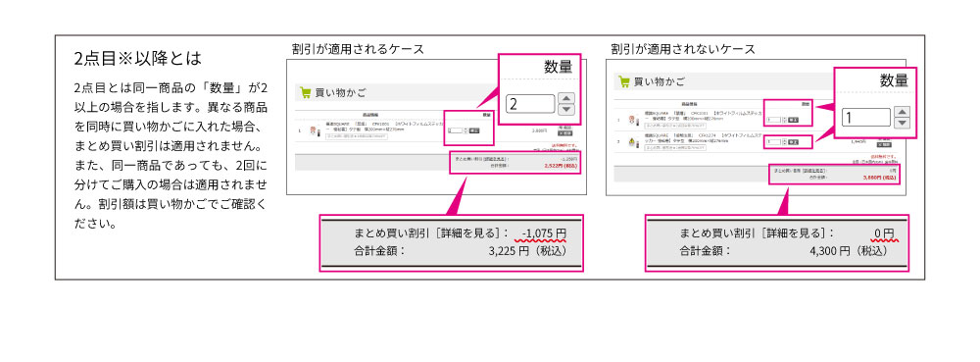Click second product thumbnail in no-discount cart
Viewport: 980px width, 362px height.
click(x=633, y=142)
